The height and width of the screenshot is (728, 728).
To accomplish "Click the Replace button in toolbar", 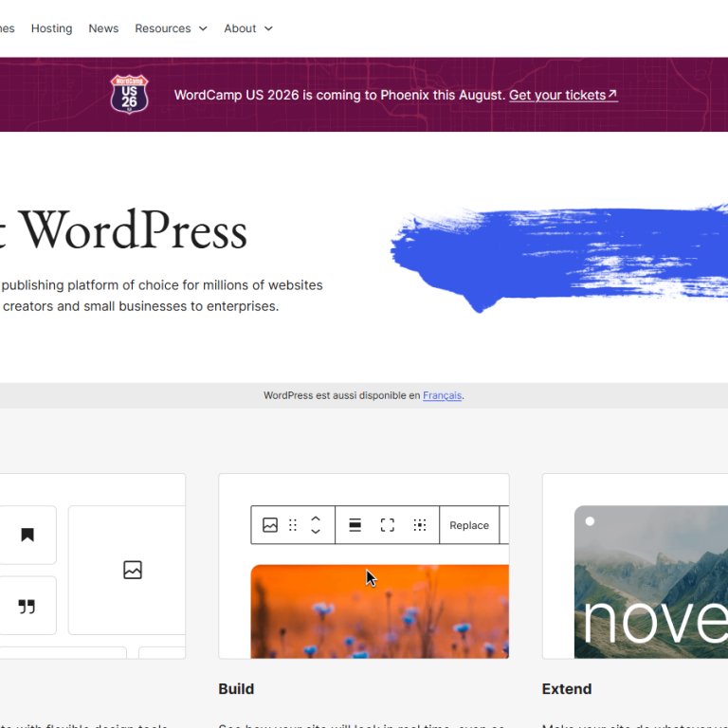I will [x=469, y=525].
